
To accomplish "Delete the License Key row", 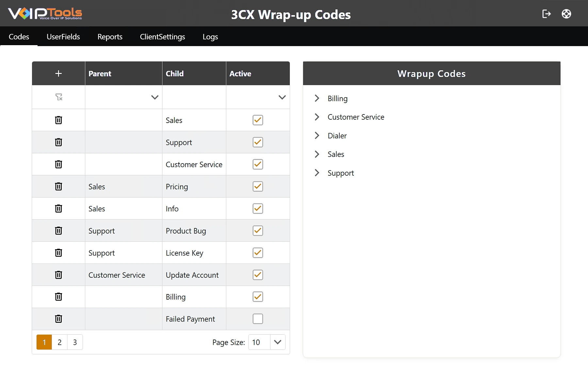I will click(x=58, y=253).
